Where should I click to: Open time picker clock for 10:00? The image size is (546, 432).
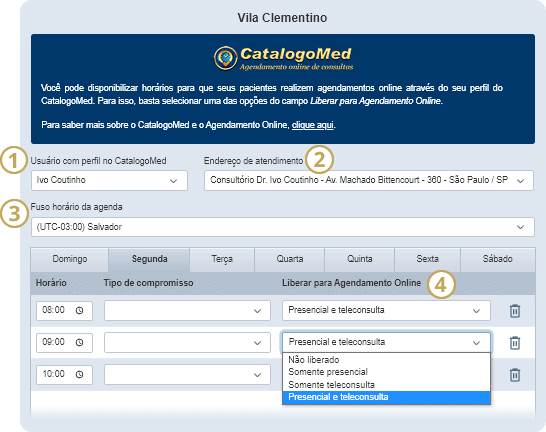(79, 375)
